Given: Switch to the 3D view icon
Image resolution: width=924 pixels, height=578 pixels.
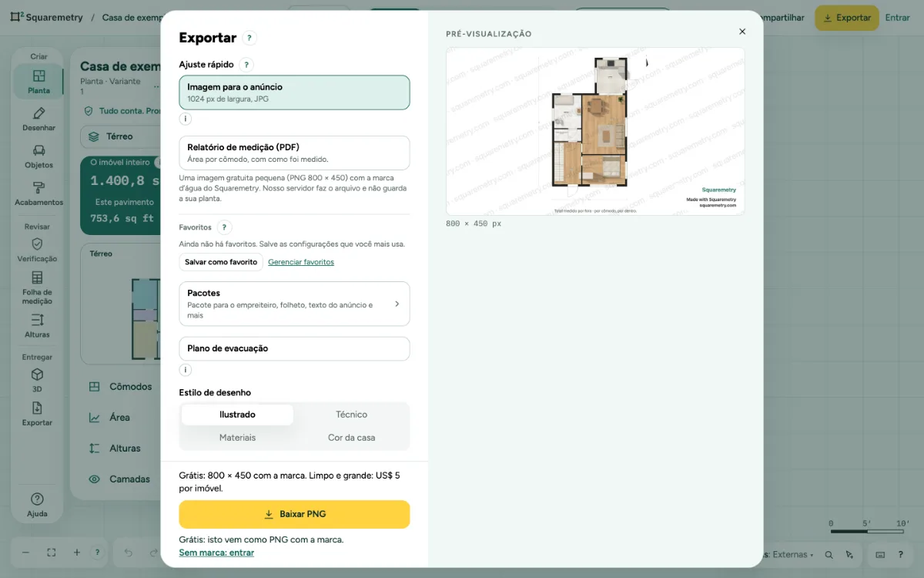Looking at the screenshot, I should 37,381.
